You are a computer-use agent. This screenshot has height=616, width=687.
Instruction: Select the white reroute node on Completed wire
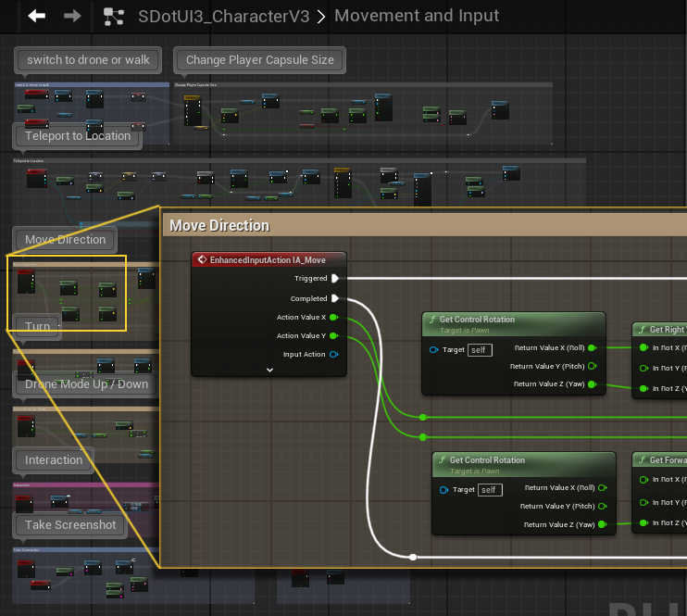(x=413, y=557)
